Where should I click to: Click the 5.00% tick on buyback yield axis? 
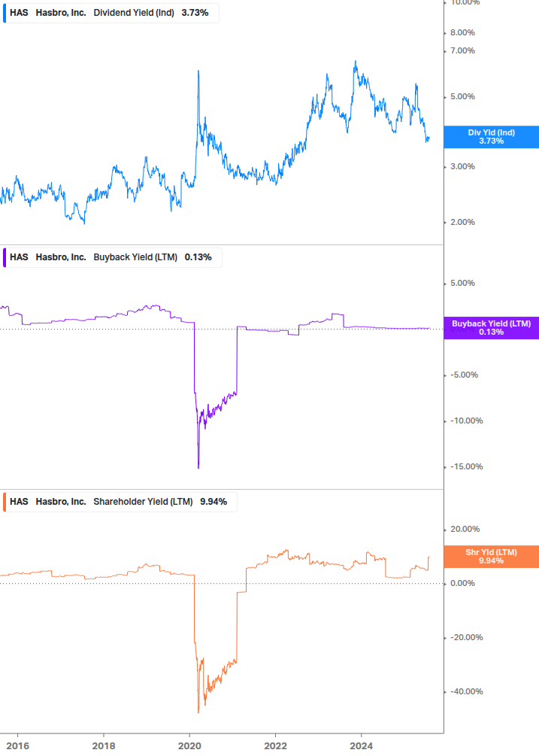pos(462,283)
